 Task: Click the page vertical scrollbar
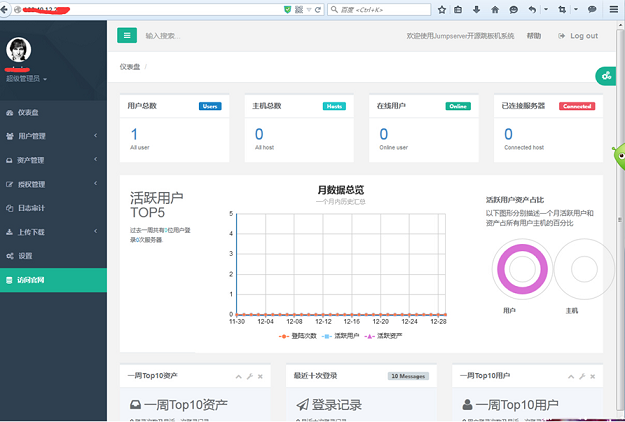[x=620, y=219]
